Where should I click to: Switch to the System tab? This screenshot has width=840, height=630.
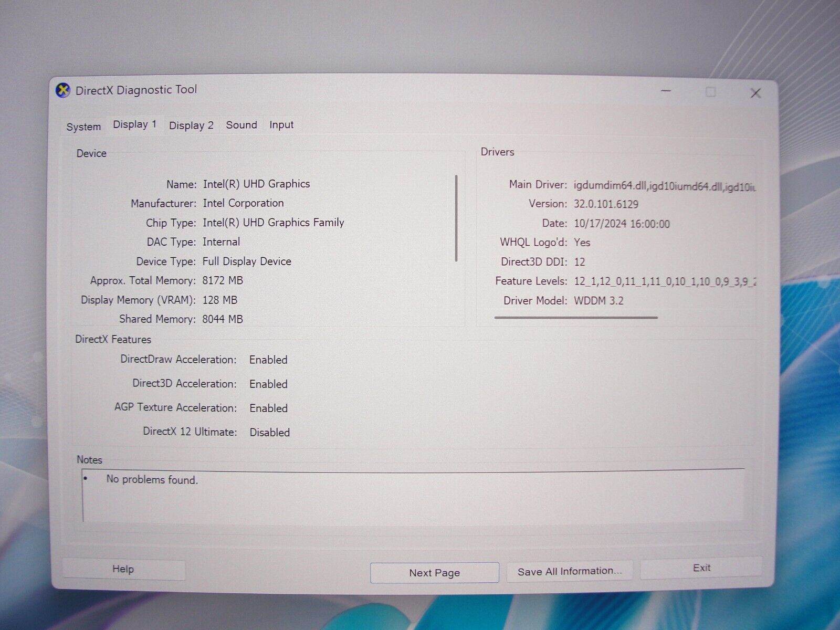[83, 126]
